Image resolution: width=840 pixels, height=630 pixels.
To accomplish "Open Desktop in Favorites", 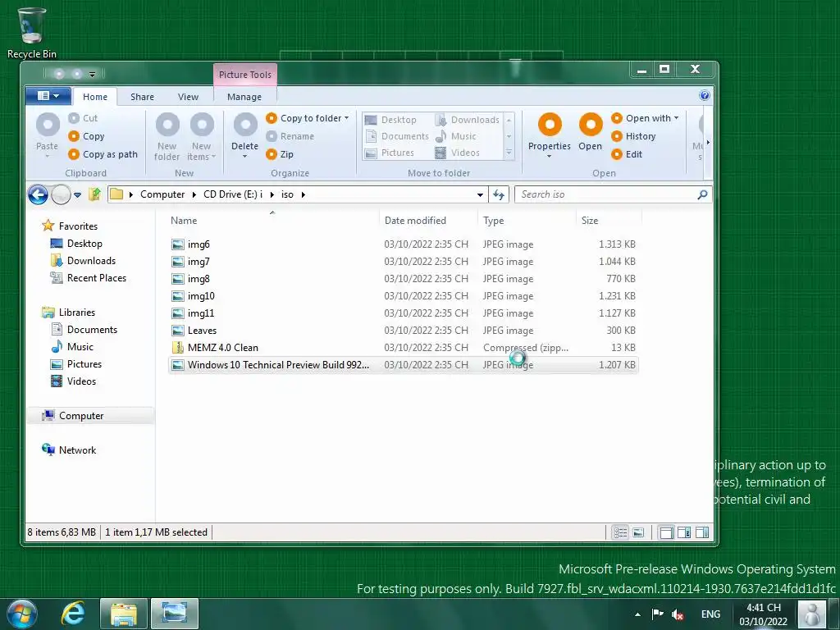I will click(x=76, y=243).
